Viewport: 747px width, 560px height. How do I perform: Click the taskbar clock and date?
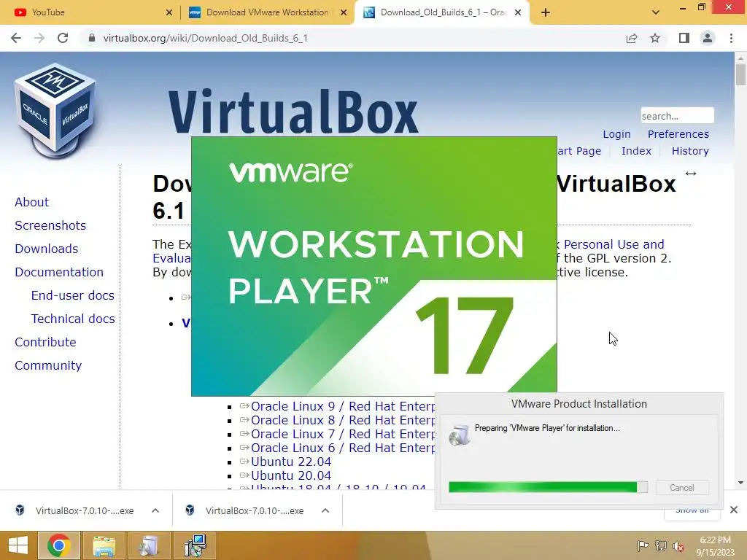pos(715,545)
